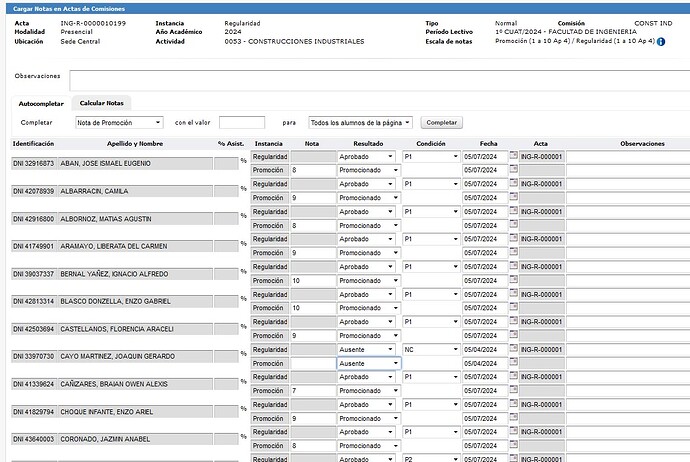The width and height of the screenshot is (690, 462).
Task: Open calendar icon in ALBORNOZ Promoción row
Action: tap(514, 224)
